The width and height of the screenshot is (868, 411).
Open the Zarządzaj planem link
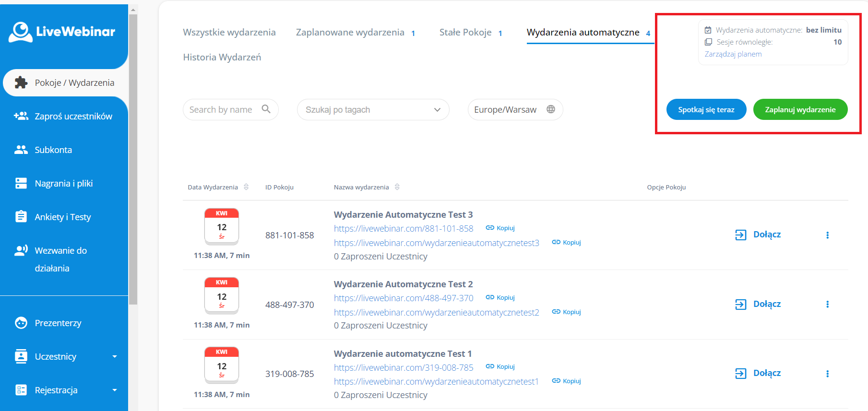[x=733, y=54]
